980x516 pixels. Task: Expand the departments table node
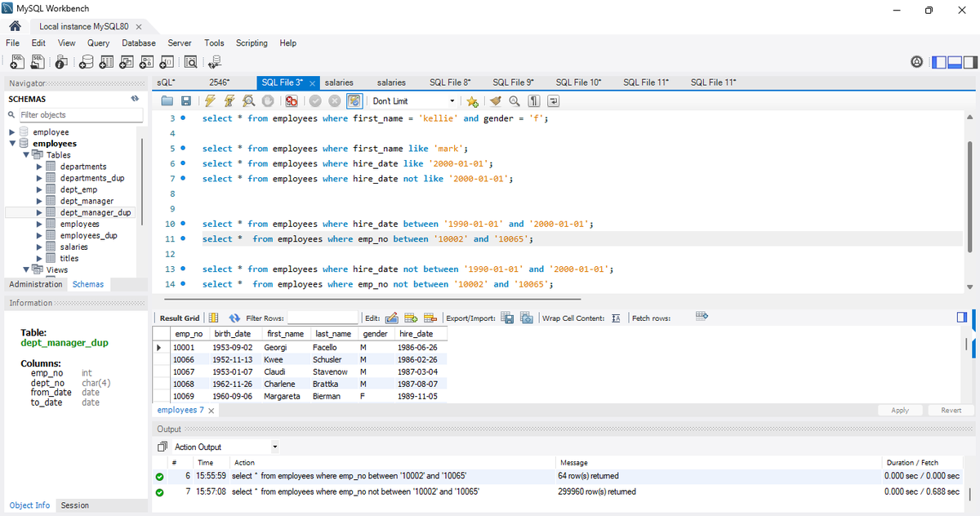(x=38, y=167)
